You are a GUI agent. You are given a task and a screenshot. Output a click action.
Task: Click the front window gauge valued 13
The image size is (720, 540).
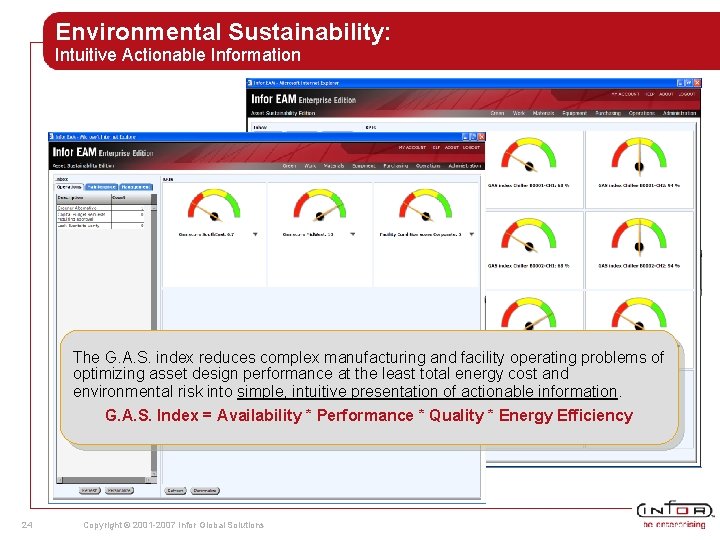[x=320, y=204]
